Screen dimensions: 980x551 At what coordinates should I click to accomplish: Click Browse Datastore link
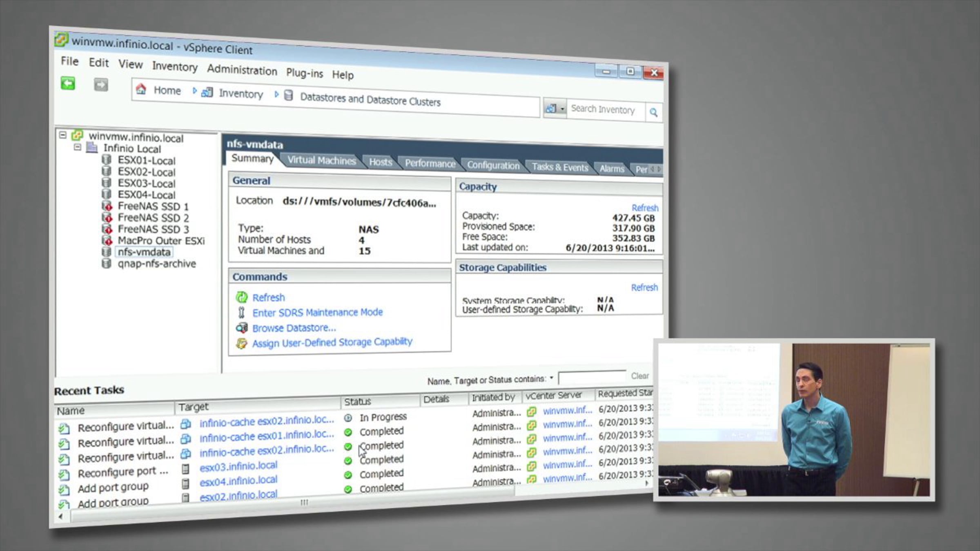[x=294, y=328]
